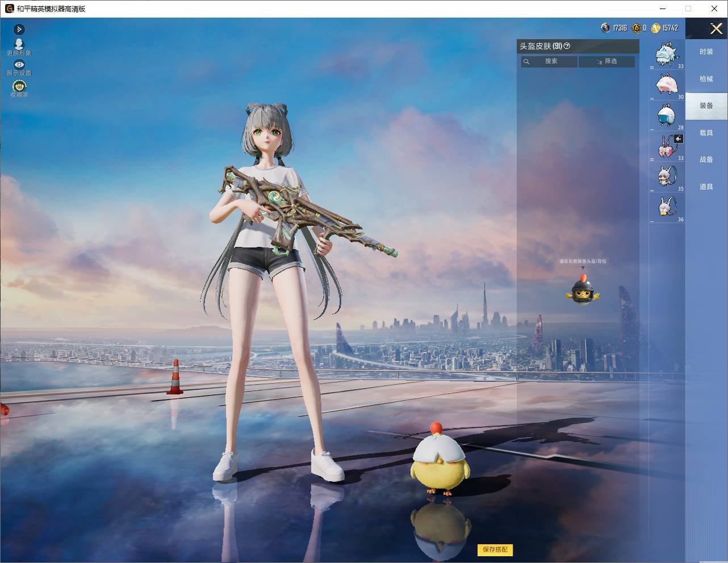Click the emulator app logo in title bar

[9, 9]
